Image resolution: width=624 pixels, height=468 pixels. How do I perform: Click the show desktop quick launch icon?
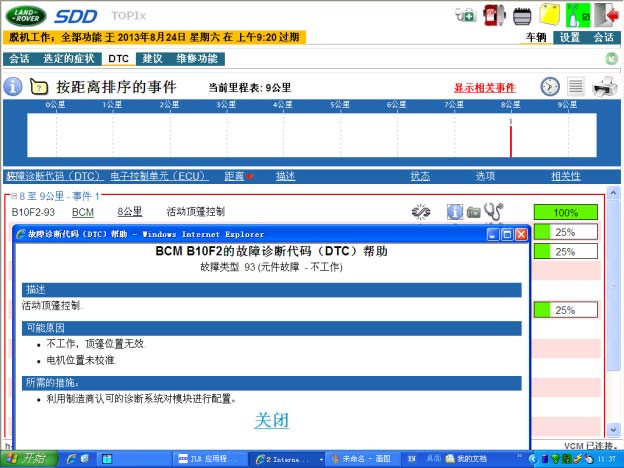(84, 459)
